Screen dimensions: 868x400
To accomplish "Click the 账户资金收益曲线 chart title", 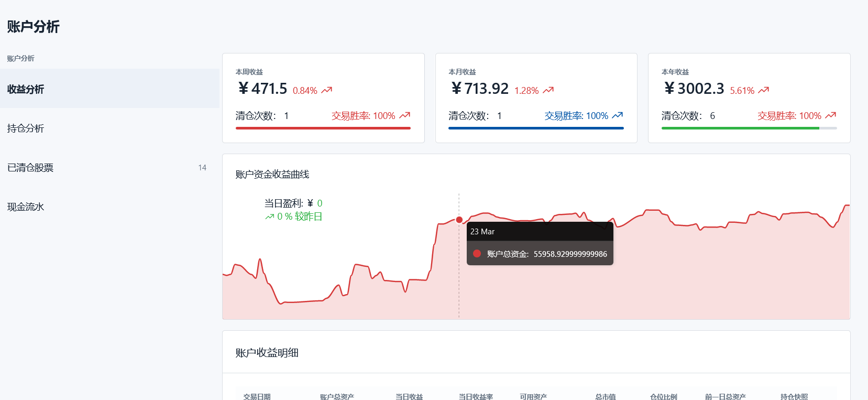I will pyautogui.click(x=272, y=174).
